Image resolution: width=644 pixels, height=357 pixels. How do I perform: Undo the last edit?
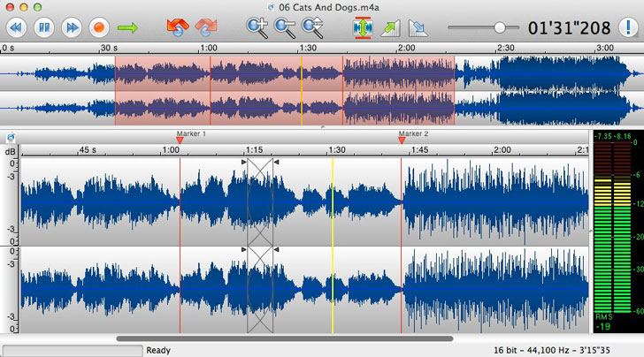point(178,27)
